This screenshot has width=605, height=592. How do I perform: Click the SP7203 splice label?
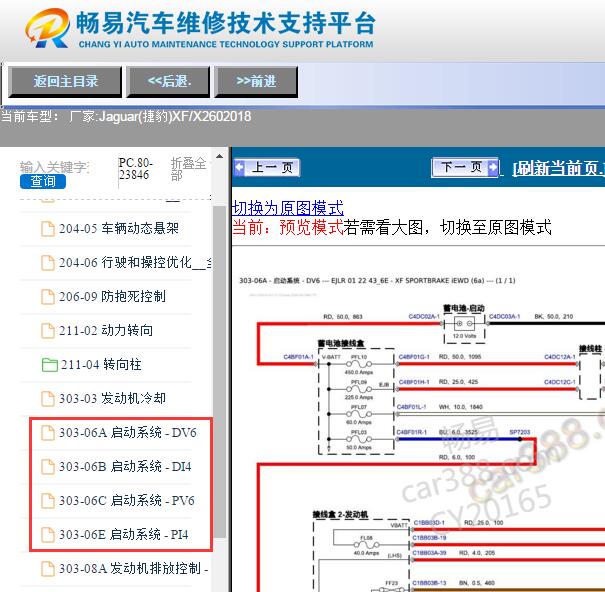(520, 432)
